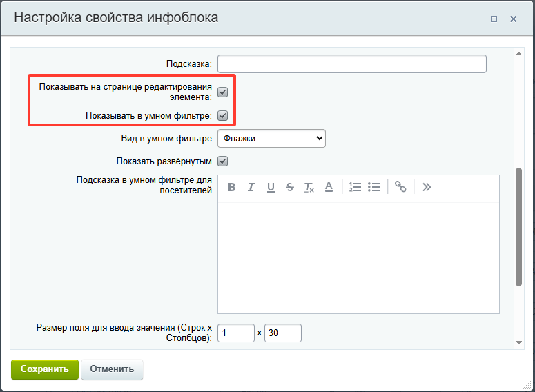The width and height of the screenshot is (535, 392).
Task: Toggle bold formatting in the hint editor
Action: coord(232,187)
